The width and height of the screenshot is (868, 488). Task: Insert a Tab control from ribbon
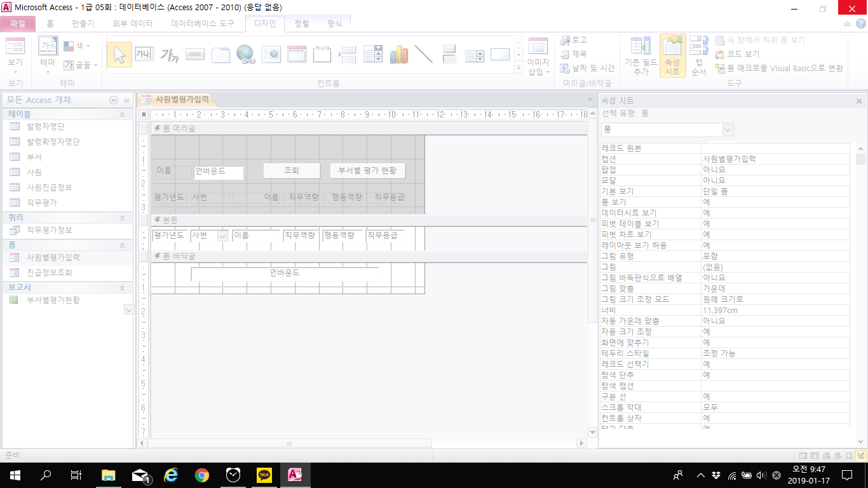click(x=220, y=55)
